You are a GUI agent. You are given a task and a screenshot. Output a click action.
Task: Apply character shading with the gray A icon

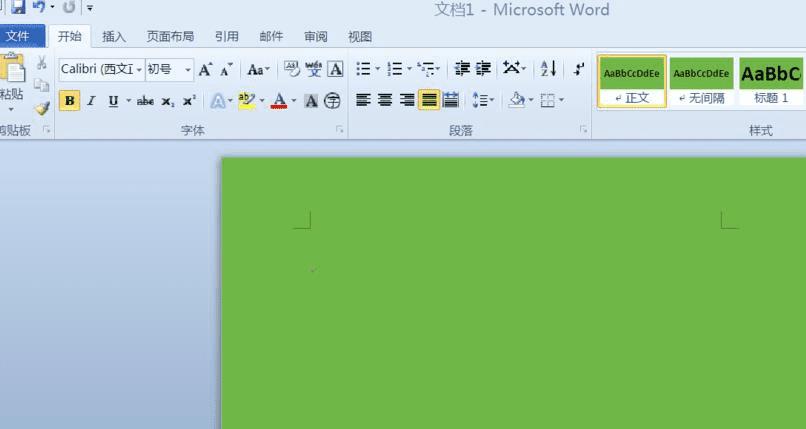311,101
